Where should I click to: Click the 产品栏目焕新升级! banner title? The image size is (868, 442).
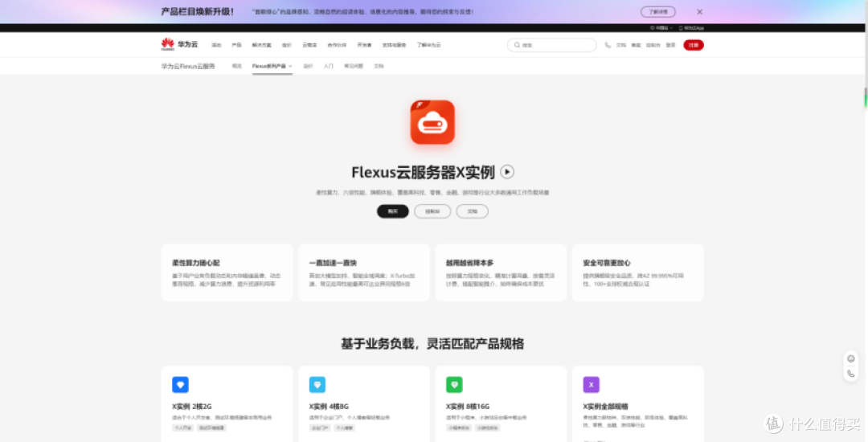(x=198, y=11)
